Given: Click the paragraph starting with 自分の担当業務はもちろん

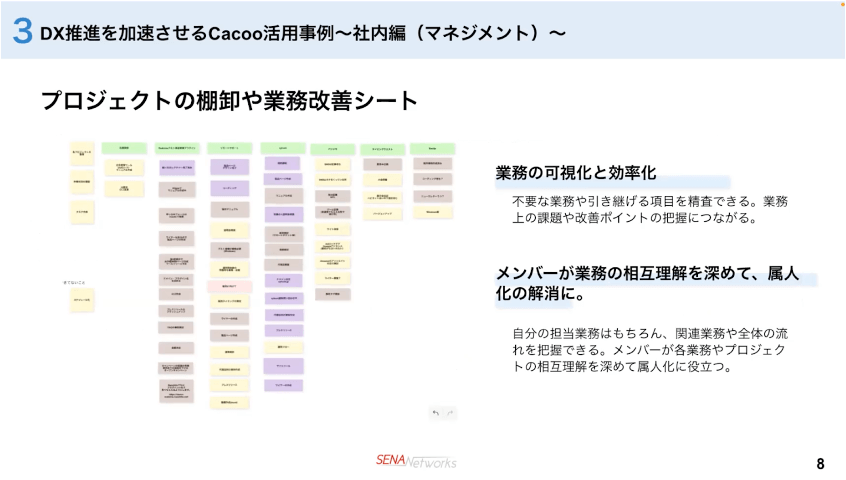Looking at the screenshot, I should point(650,349).
